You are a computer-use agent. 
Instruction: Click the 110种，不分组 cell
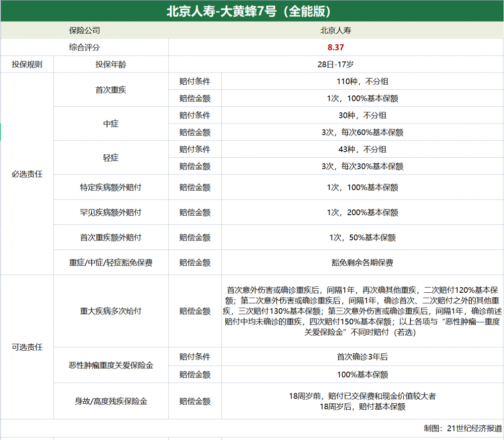pos(362,81)
